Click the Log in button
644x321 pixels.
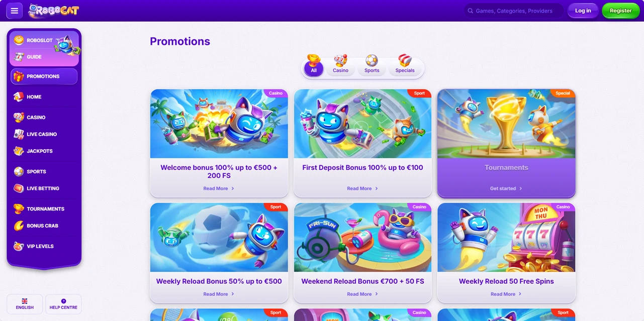point(583,11)
